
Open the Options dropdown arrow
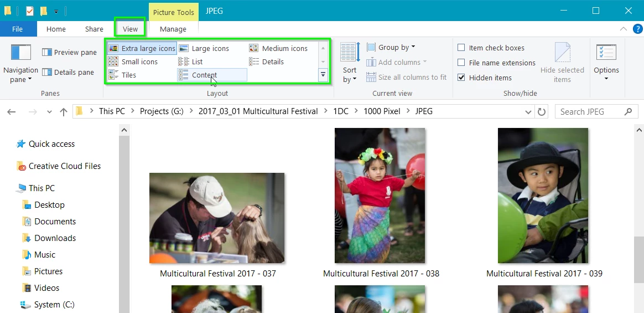pos(606,79)
